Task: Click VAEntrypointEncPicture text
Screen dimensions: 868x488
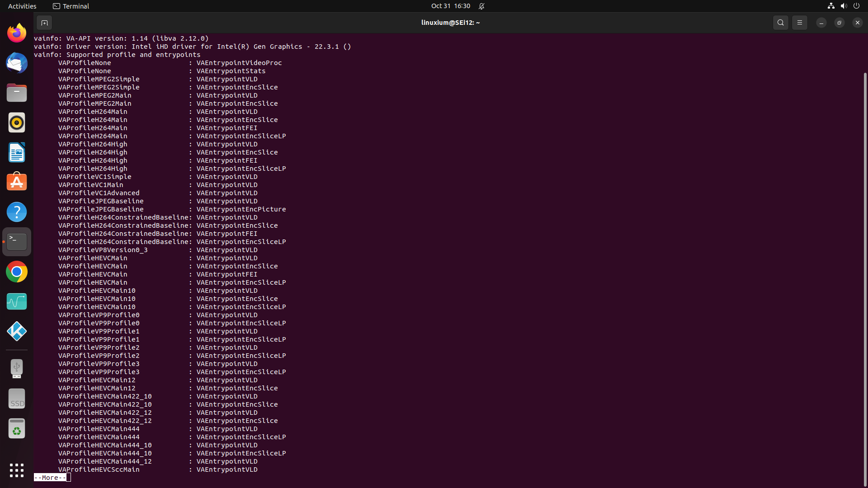Action: pos(241,209)
